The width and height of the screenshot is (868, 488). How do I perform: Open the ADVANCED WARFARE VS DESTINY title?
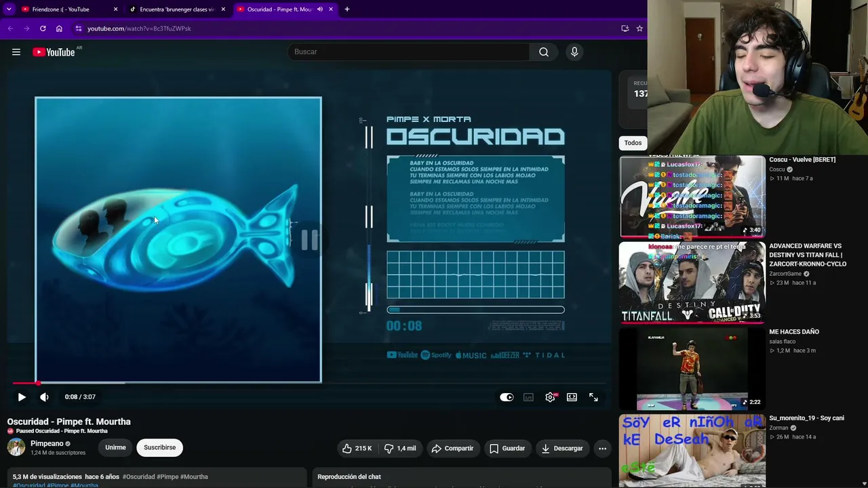(x=808, y=255)
